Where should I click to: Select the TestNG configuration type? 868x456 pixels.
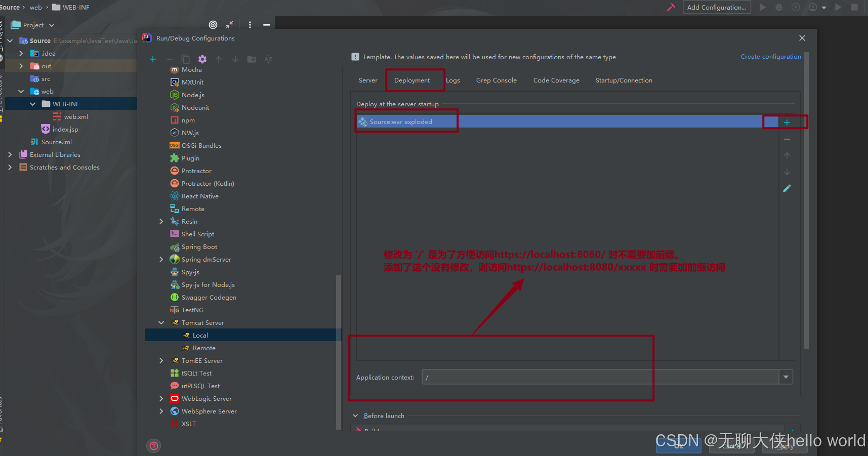coord(192,310)
